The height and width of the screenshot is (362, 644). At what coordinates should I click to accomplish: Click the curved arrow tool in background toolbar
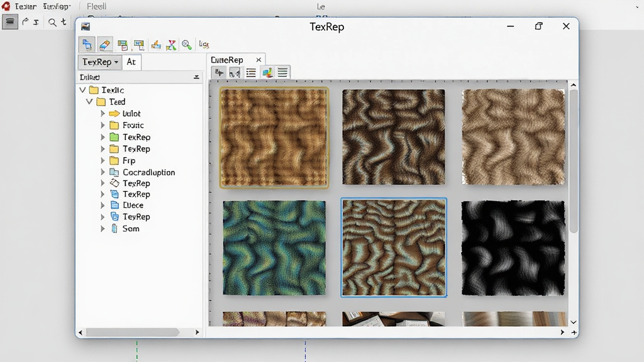pos(25,22)
